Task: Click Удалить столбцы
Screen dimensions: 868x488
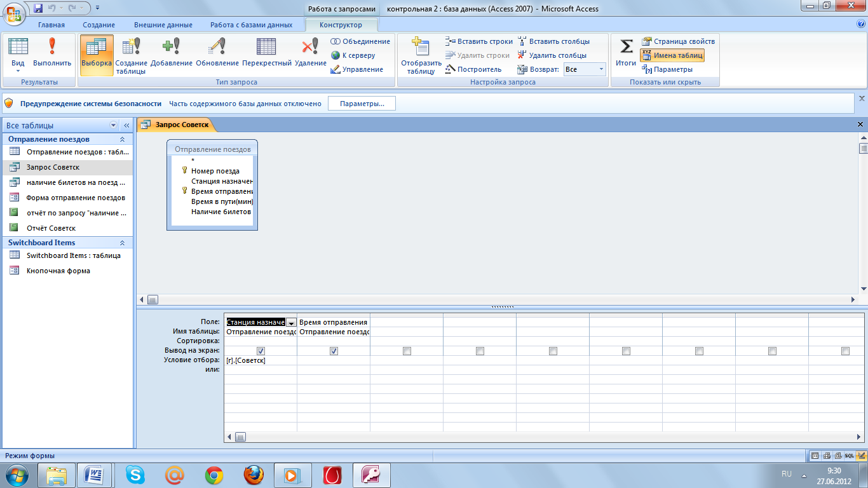Action: 552,55
